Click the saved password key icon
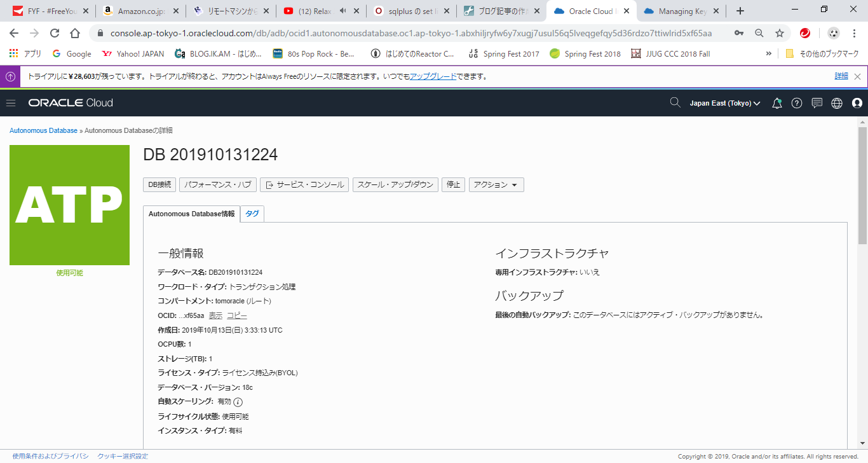This screenshot has width=868, height=463. pos(739,33)
